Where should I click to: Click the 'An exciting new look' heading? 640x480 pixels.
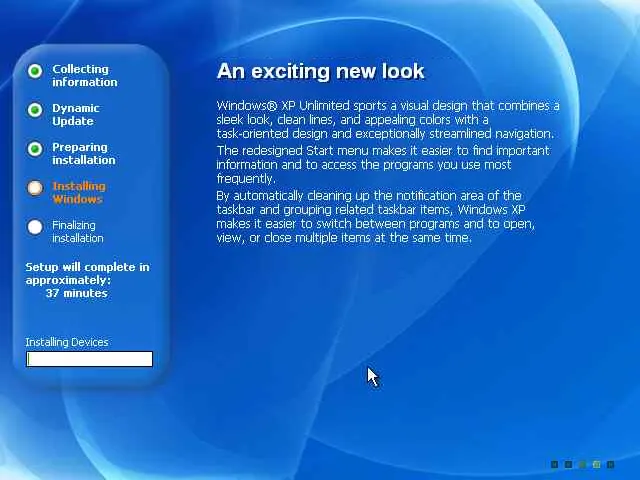click(x=321, y=71)
